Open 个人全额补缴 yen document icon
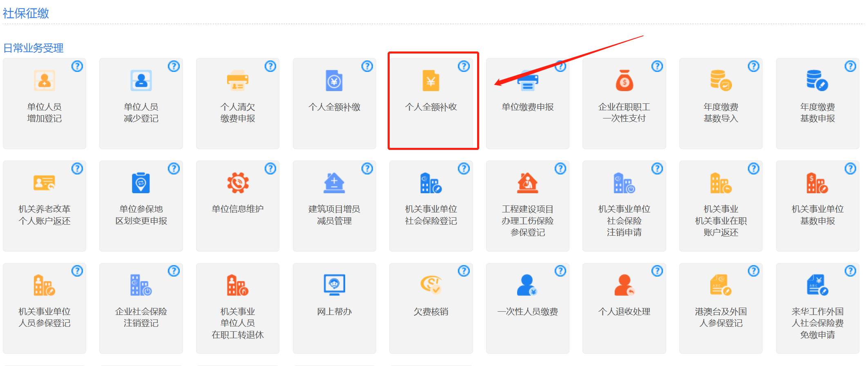The height and width of the screenshot is (366, 868). (334, 80)
